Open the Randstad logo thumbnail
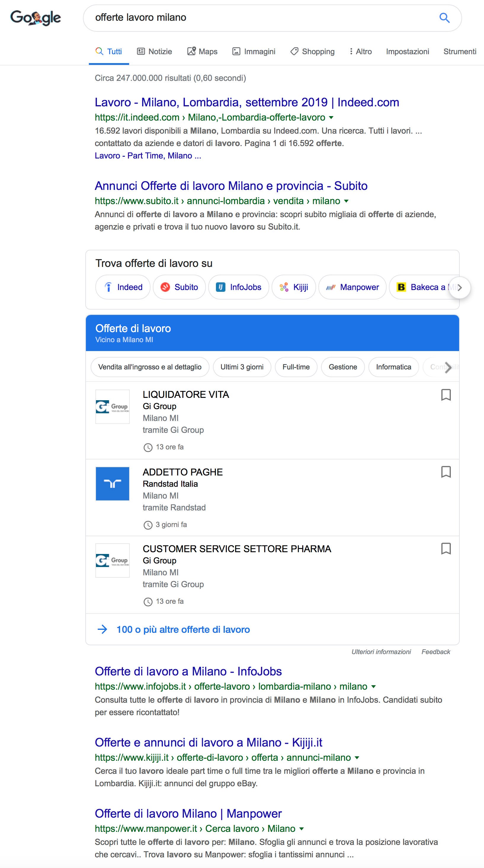The height and width of the screenshot is (868, 484). pyautogui.click(x=113, y=483)
